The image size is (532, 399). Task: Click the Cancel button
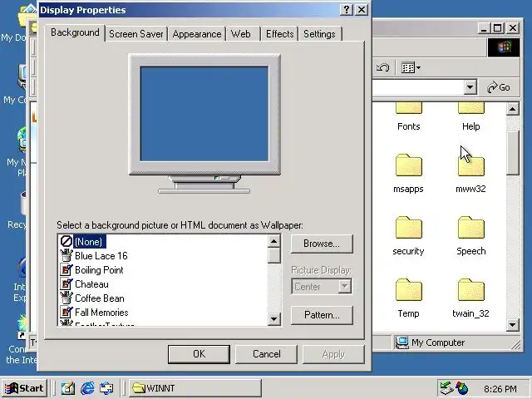pyautogui.click(x=266, y=354)
